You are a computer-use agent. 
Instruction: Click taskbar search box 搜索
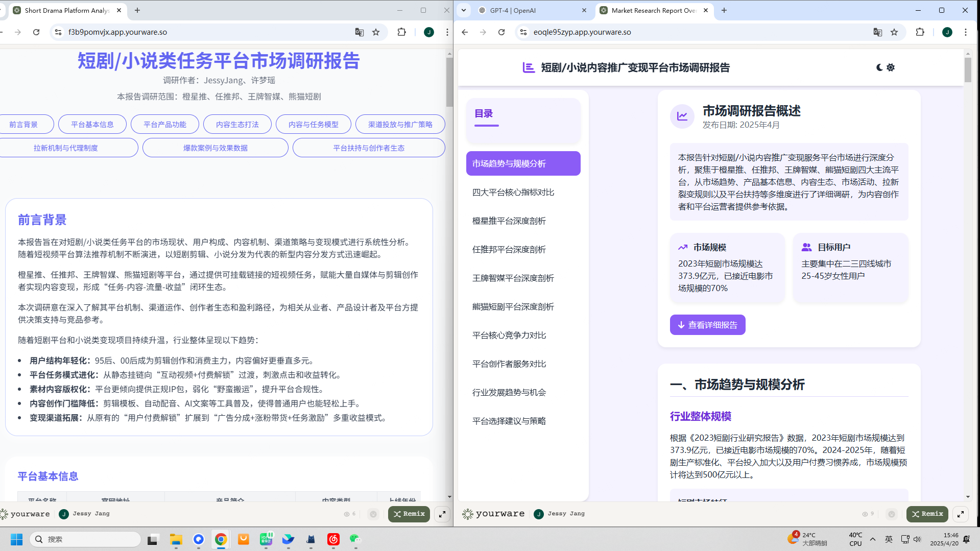click(x=85, y=539)
